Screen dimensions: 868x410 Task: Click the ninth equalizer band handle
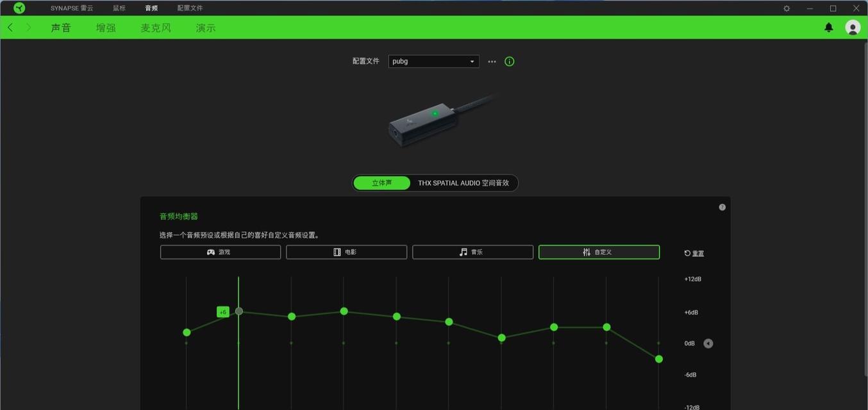pos(606,327)
